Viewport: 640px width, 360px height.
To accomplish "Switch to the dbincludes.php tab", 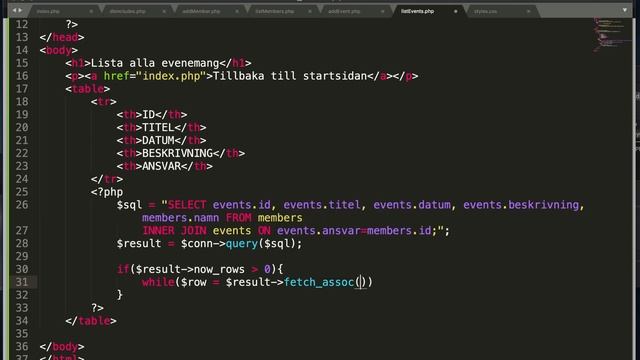I will point(127,11).
